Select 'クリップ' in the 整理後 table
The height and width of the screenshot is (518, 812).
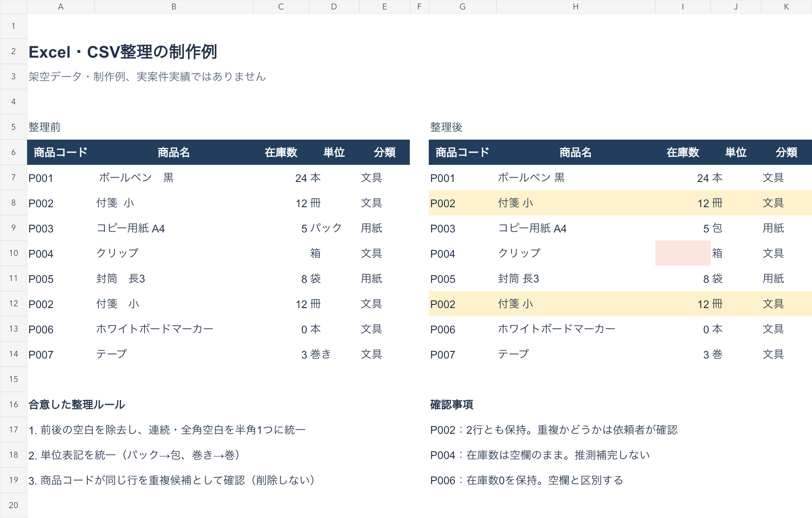[x=519, y=253]
